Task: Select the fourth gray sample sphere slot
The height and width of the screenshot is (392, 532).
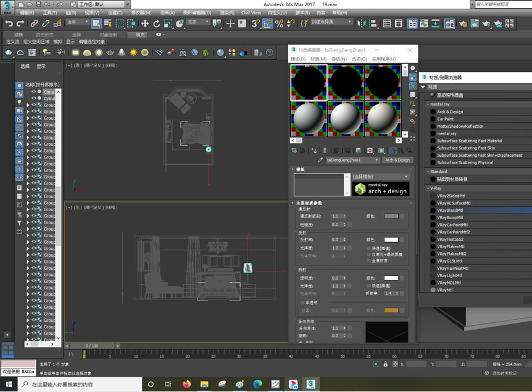Action: tap(309, 119)
